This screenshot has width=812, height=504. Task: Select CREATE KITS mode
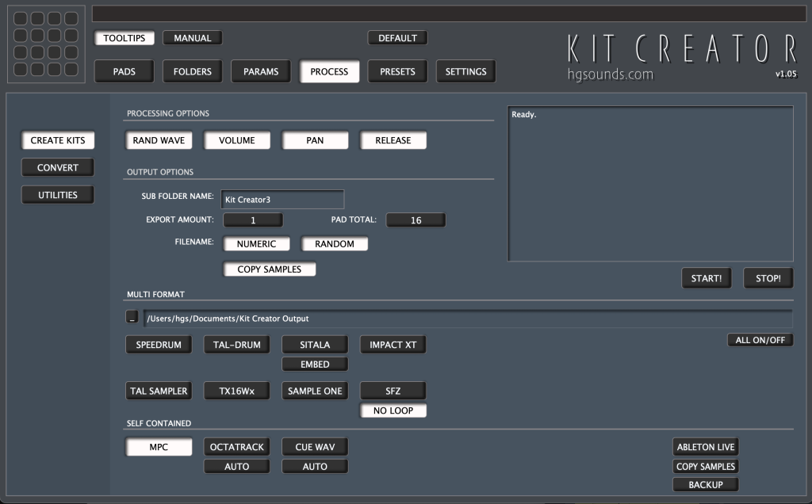click(x=57, y=140)
